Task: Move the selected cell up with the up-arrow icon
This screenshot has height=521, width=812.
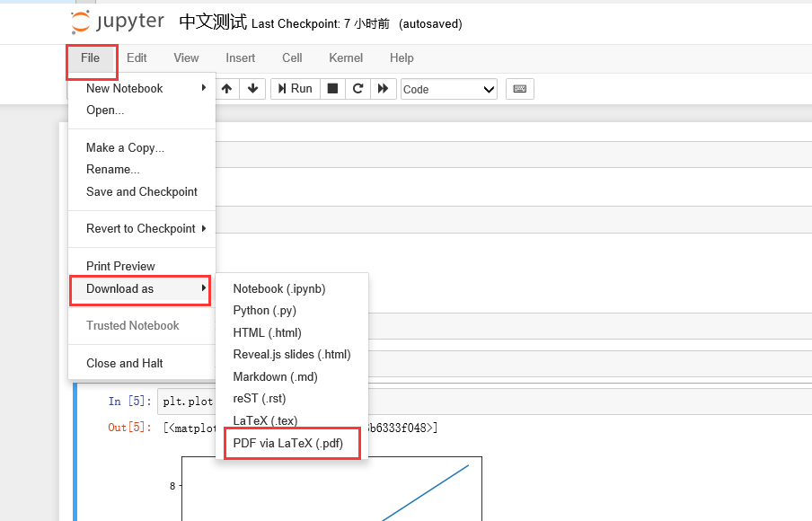Action: click(226, 88)
